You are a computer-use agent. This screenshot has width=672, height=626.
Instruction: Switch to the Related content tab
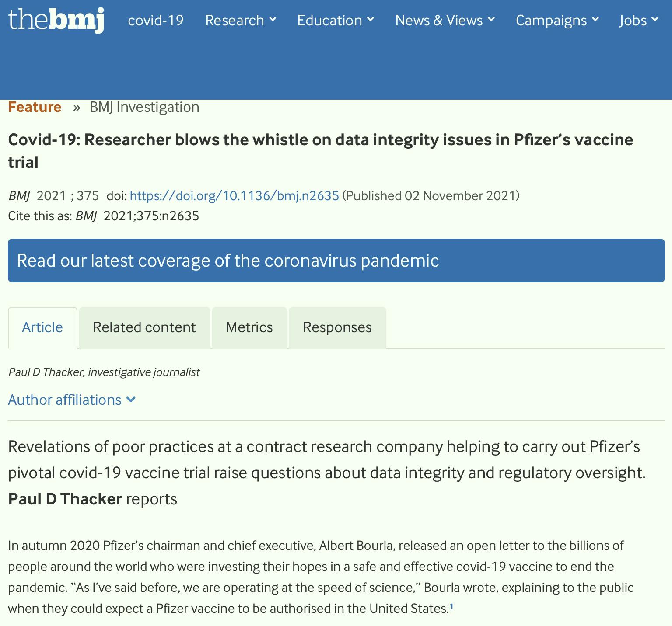[x=144, y=327]
